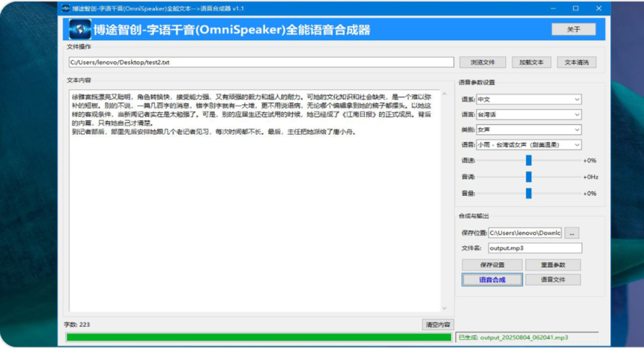Maximize the OmniSpeaker window

tap(576, 8)
